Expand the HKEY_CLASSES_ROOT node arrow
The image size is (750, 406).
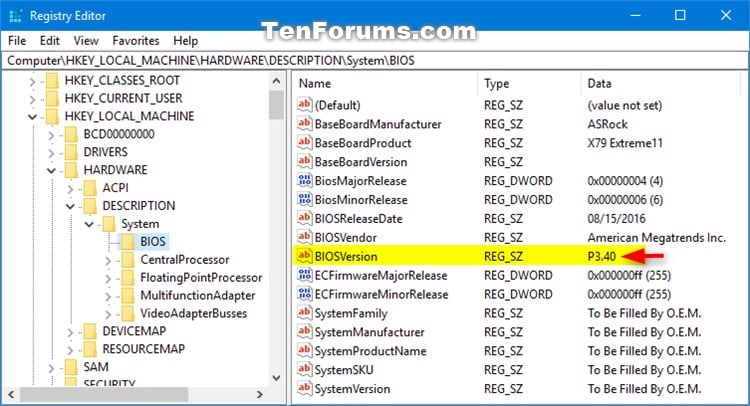point(32,82)
